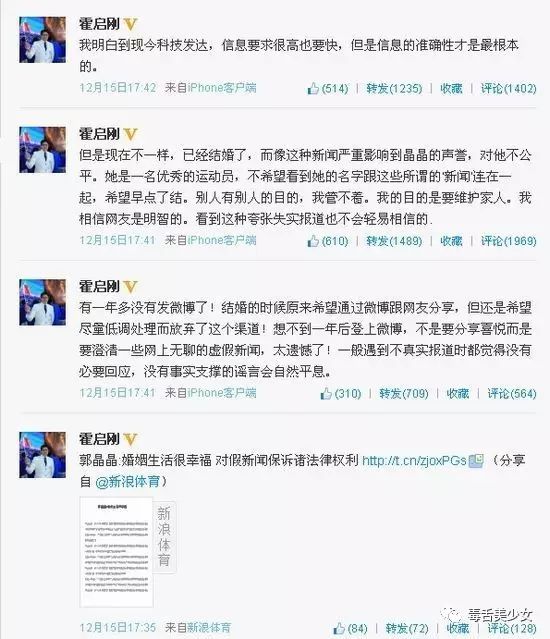550x639 pixels.
Task: Open the @新浪体育 mention
Action: 128,482
